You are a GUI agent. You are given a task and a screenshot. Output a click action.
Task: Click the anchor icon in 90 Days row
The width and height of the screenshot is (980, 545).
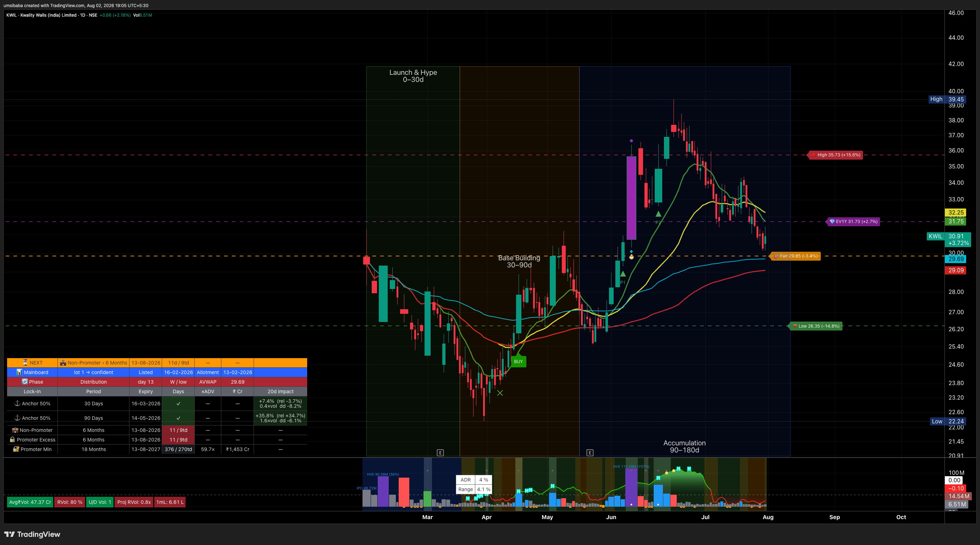[17, 418]
